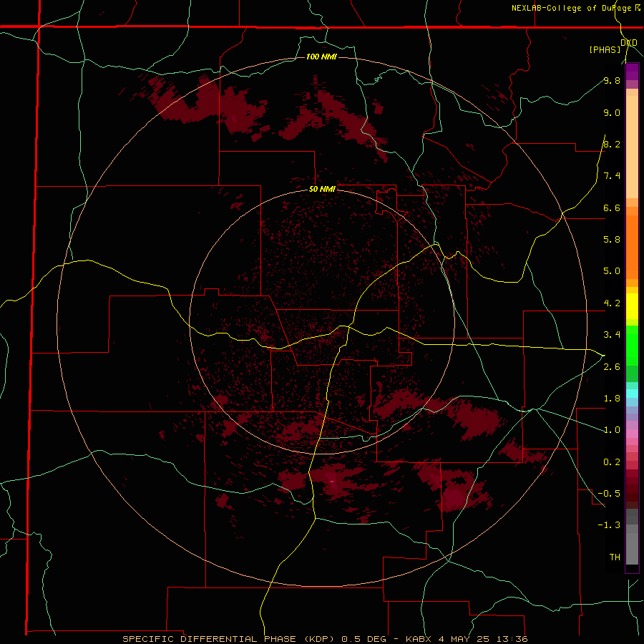Click the 3.4 scale label
Image resolution: width=644 pixels, height=644 pixels.
click(612, 335)
